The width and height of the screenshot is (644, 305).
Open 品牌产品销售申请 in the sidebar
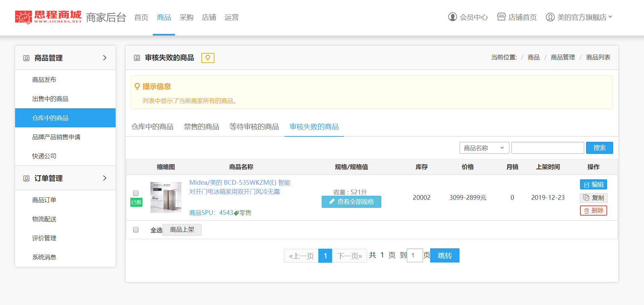(56, 137)
